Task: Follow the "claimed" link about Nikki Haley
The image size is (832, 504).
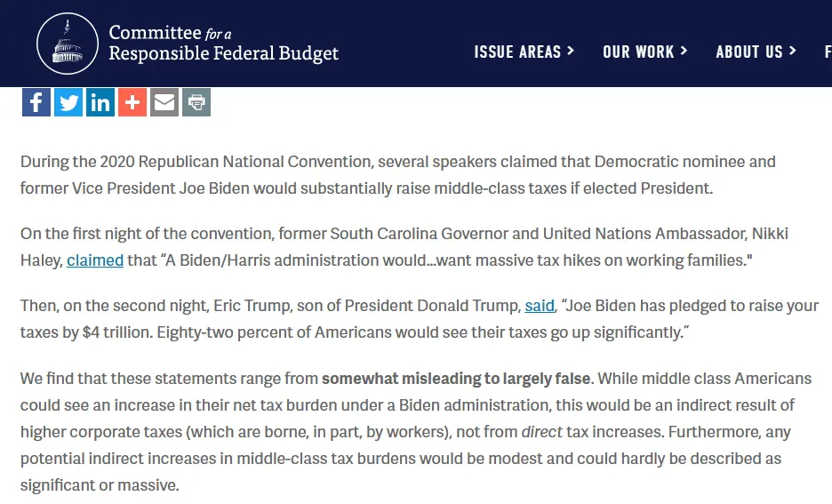Action: pos(95,260)
